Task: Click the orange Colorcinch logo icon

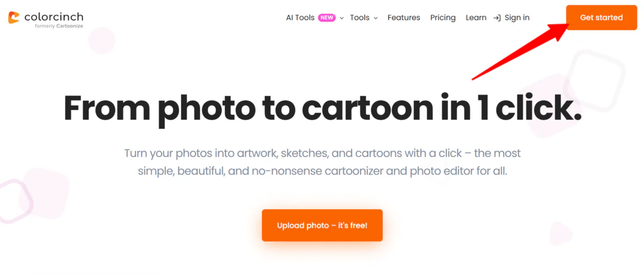Action: 14,18
